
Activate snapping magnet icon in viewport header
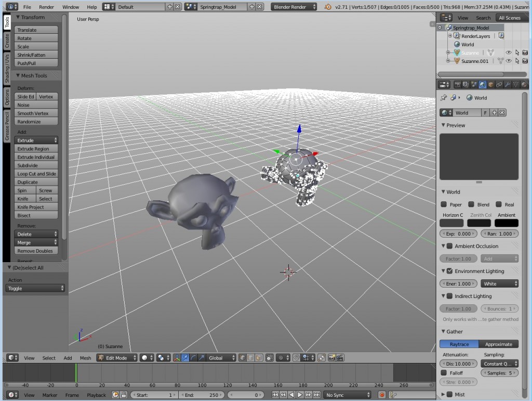click(x=296, y=358)
